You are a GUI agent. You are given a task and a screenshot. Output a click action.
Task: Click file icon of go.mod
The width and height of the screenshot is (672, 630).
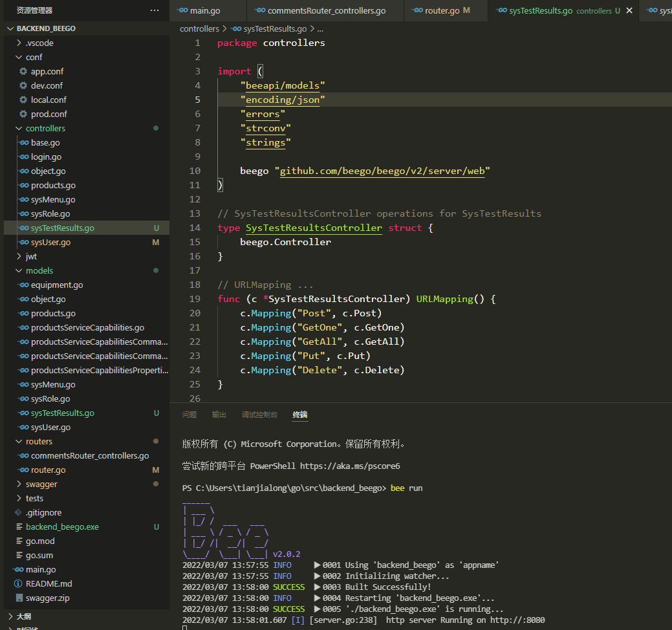point(19,541)
